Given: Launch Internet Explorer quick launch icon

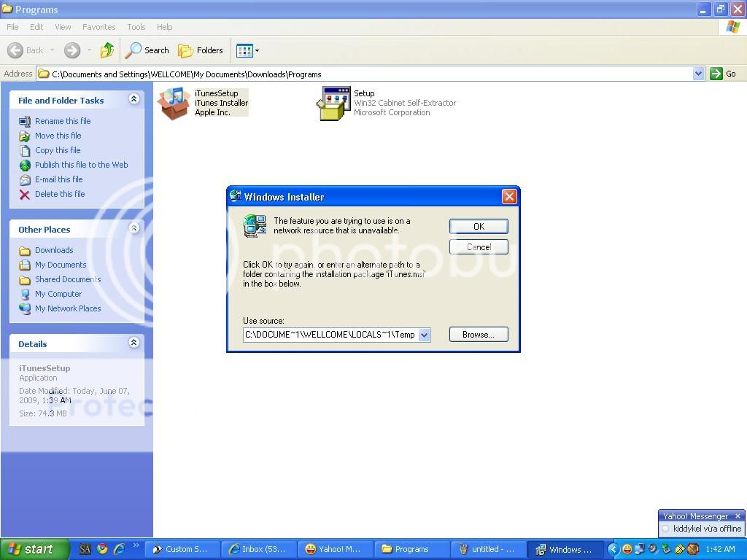Looking at the screenshot, I should coord(119,550).
